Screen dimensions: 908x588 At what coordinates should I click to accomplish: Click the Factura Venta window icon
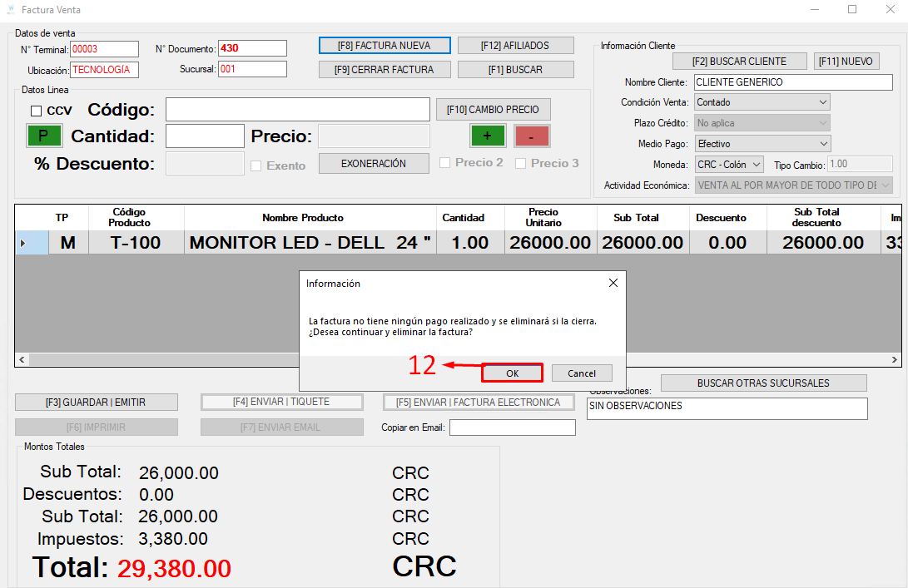(x=11, y=10)
